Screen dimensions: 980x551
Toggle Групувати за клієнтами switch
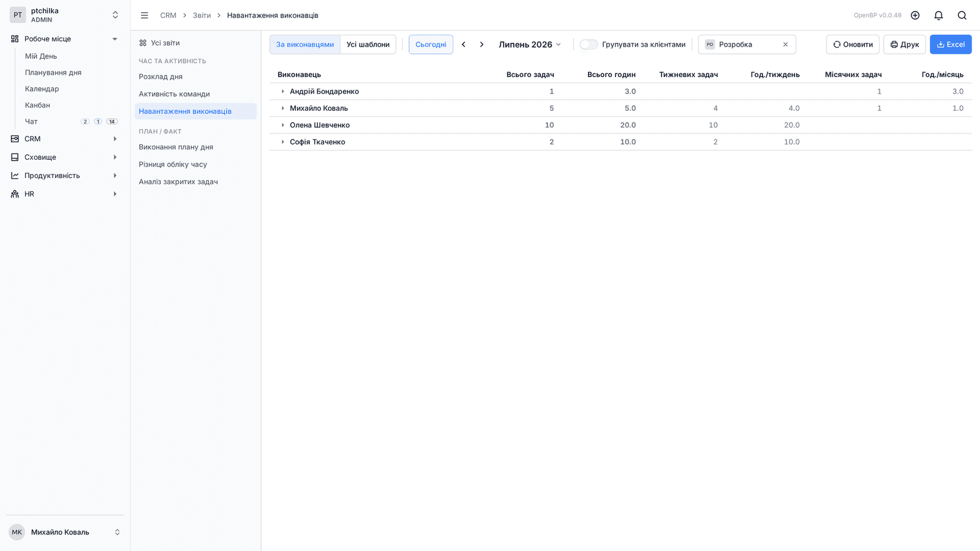tap(589, 44)
